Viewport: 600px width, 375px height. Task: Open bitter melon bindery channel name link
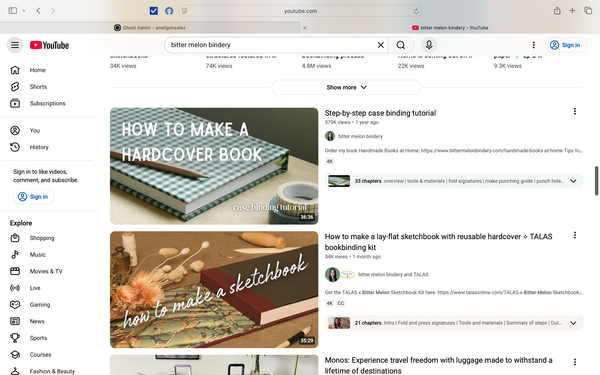pos(360,136)
